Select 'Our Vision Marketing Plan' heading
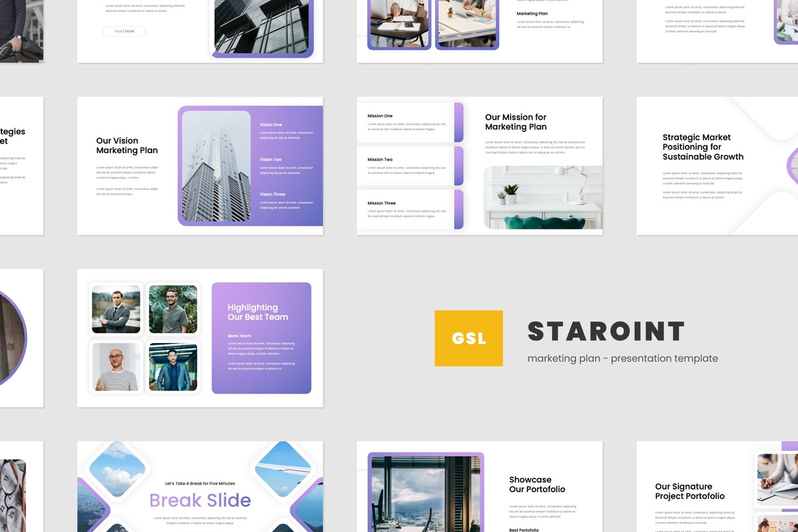 [x=127, y=146]
